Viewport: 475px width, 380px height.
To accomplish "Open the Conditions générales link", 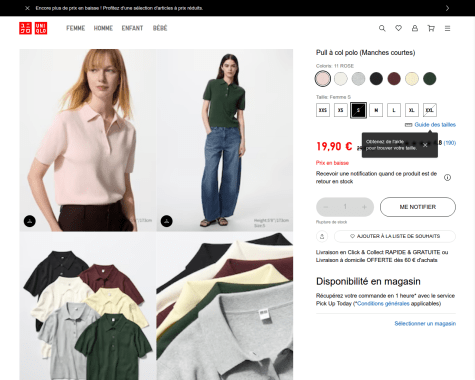I will point(383,304).
